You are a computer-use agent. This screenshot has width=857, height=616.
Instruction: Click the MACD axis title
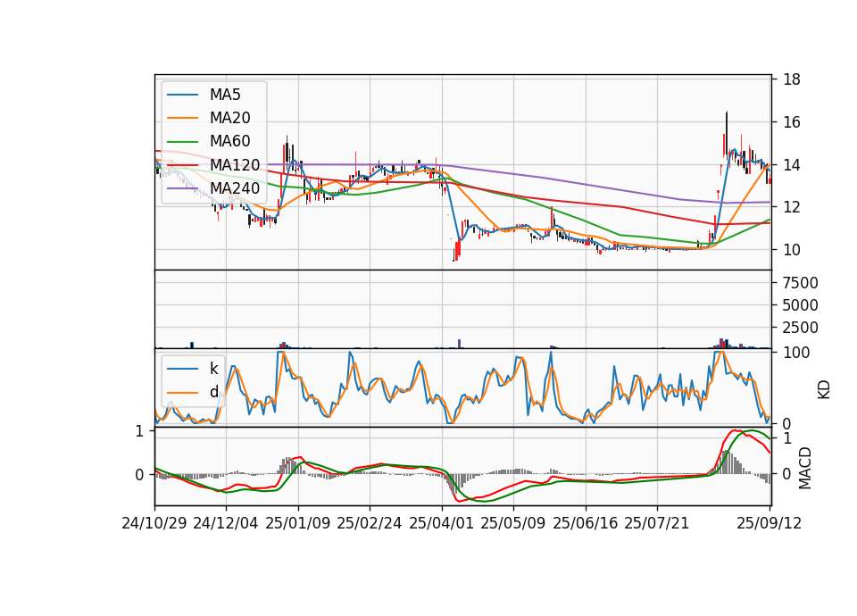pos(804,468)
